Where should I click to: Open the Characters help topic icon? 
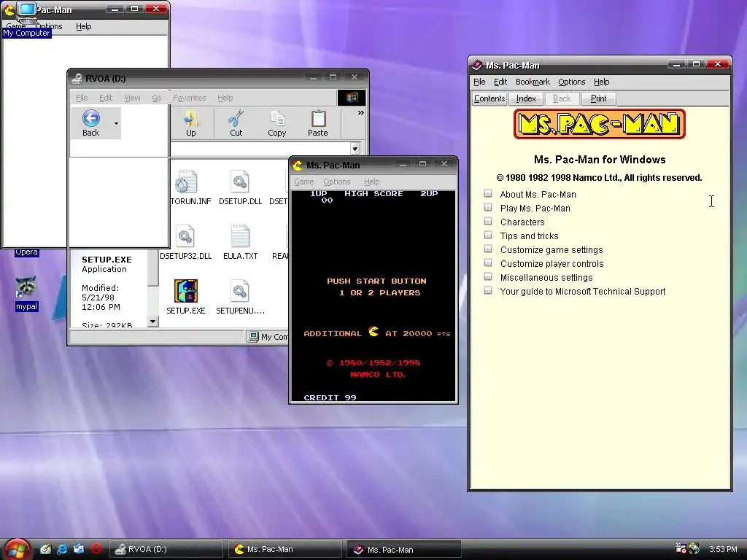tap(488, 221)
